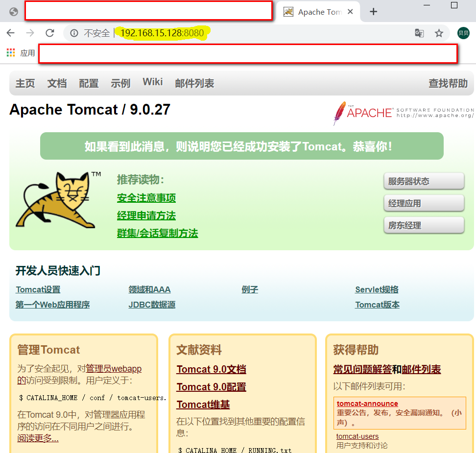Minimize the browser window

(427, 5)
